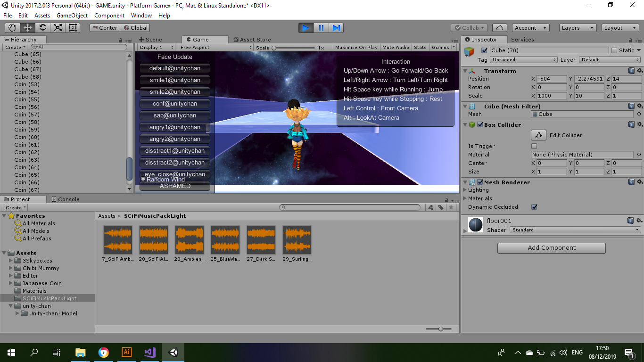The height and width of the screenshot is (362, 644).
Task: Open the Component menu
Action: 109,15
